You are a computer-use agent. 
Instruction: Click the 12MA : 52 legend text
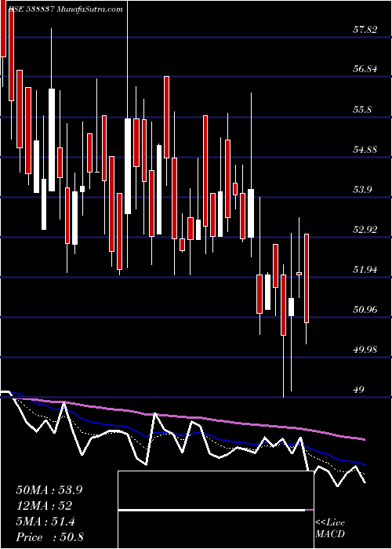[44, 506]
